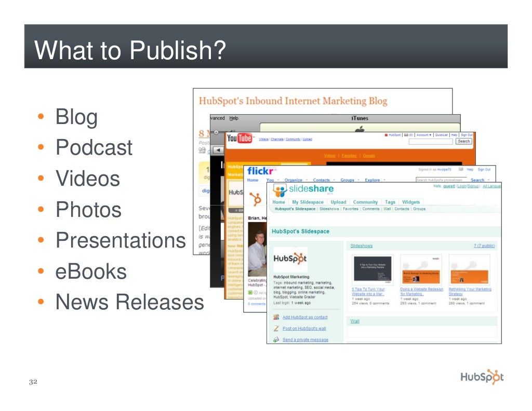The width and height of the screenshot is (532, 411).
Task: Click the HubSpot logo at slide bottom right
Action: pyautogui.click(x=482, y=376)
